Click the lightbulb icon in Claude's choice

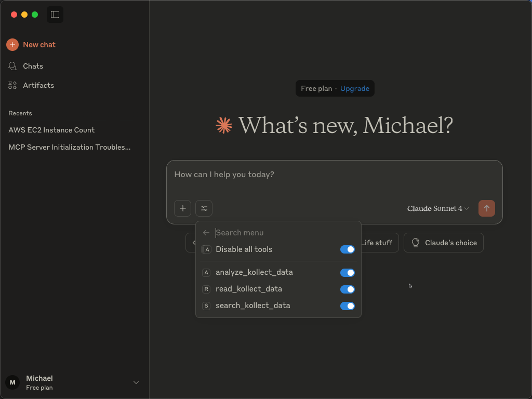[415, 243]
